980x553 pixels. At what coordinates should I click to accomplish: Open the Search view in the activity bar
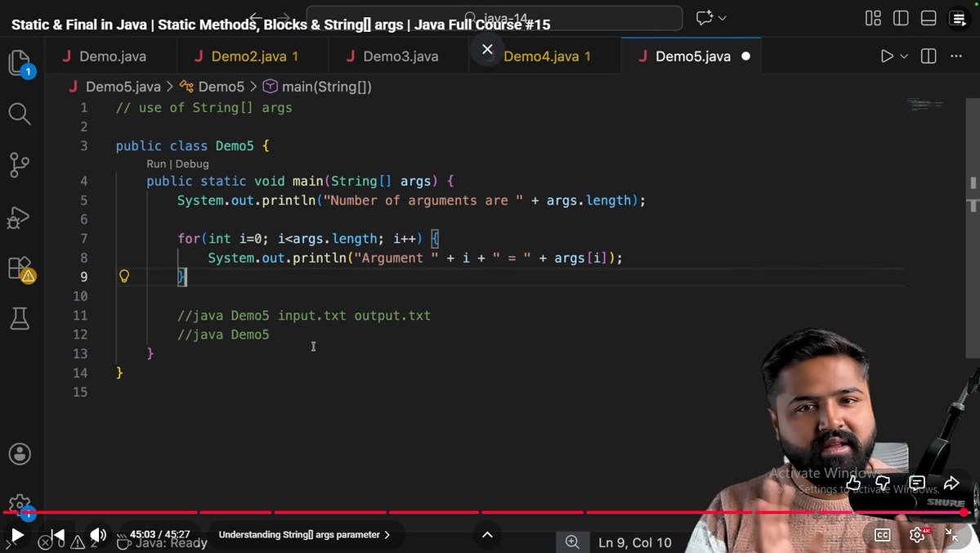coord(20,114)
